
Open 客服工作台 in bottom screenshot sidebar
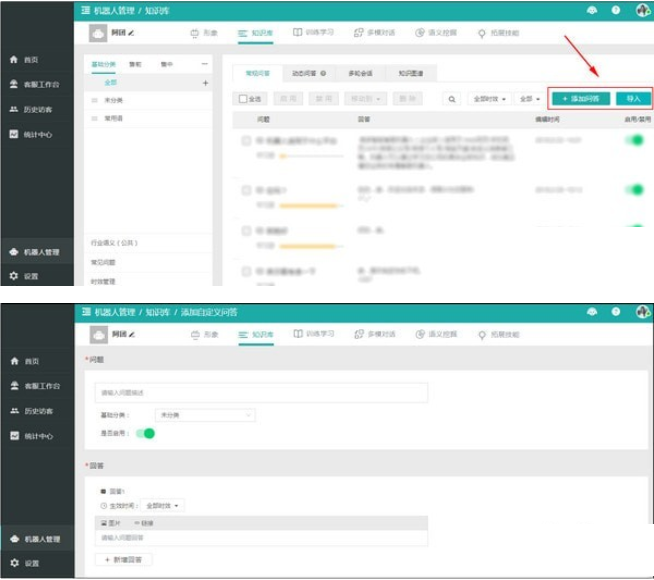click(35, 386)
